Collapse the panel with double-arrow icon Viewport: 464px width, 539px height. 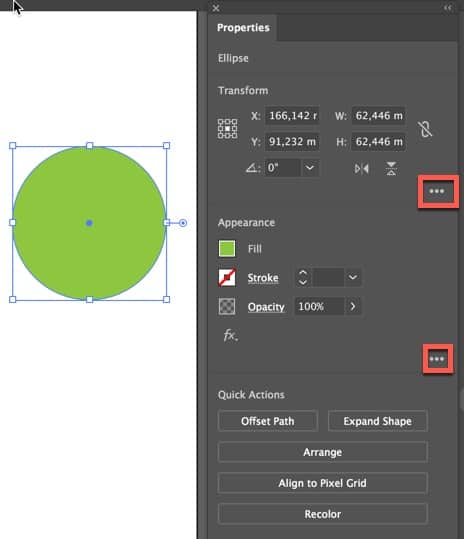point(448,8)
